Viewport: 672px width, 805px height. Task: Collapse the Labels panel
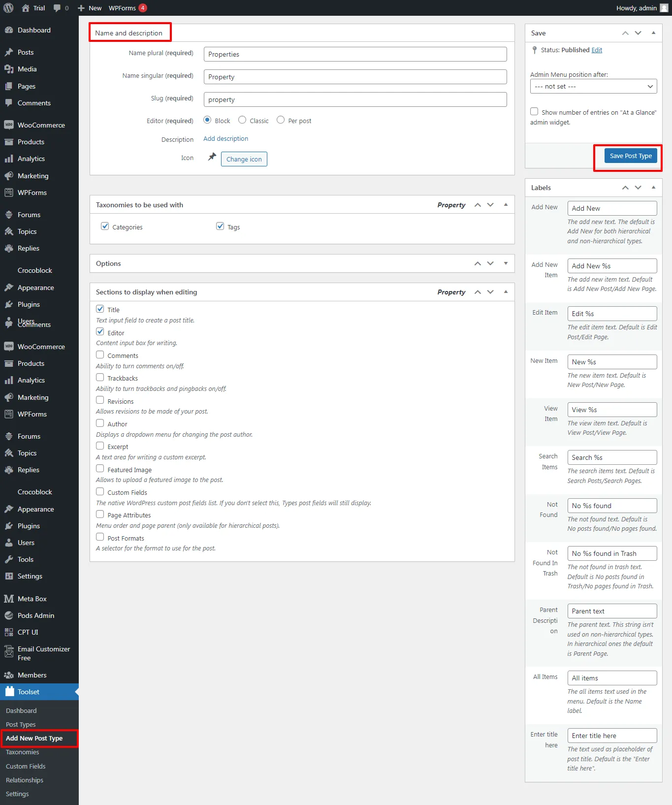[x=653, y=188]
